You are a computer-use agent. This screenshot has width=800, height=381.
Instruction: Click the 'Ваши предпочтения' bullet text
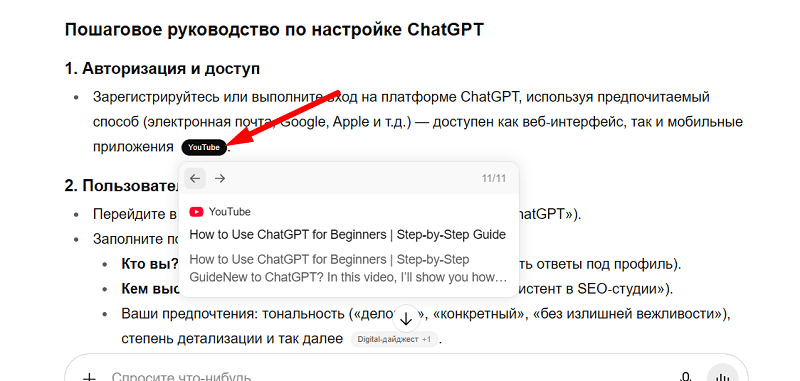tap(426, 326)
